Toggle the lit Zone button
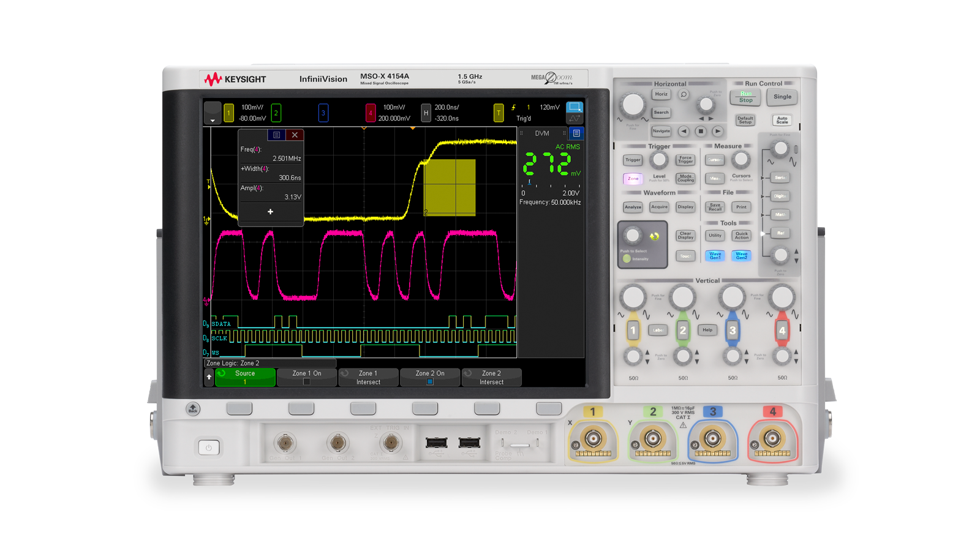Screen dimensions: 980x551 [x=633, y=179]
